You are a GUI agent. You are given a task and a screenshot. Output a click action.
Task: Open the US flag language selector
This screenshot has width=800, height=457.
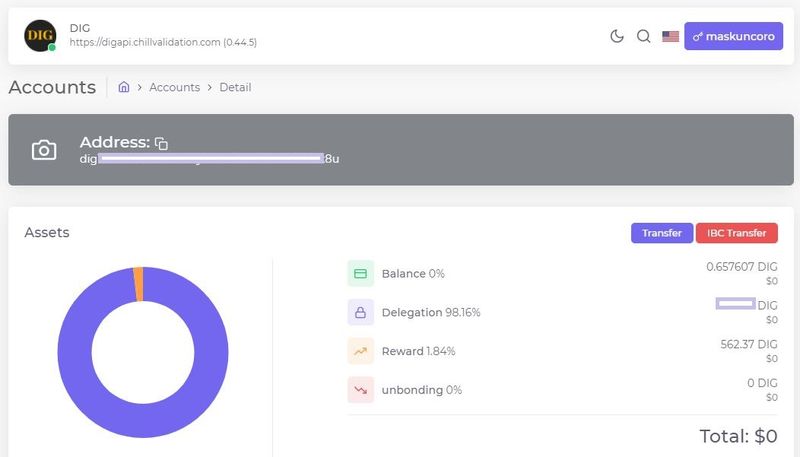point(670,37)
